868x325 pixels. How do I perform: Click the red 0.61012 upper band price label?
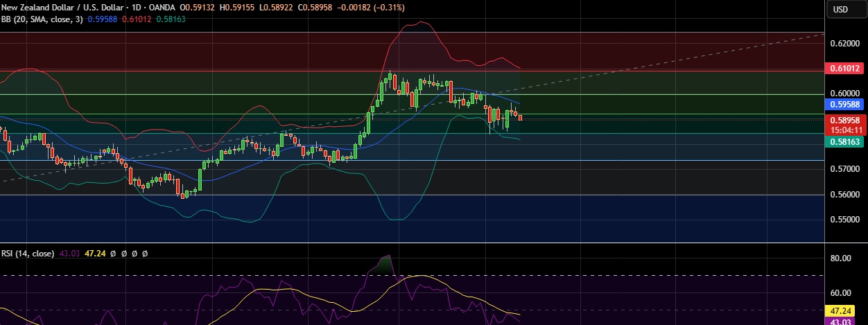(844, 69)
